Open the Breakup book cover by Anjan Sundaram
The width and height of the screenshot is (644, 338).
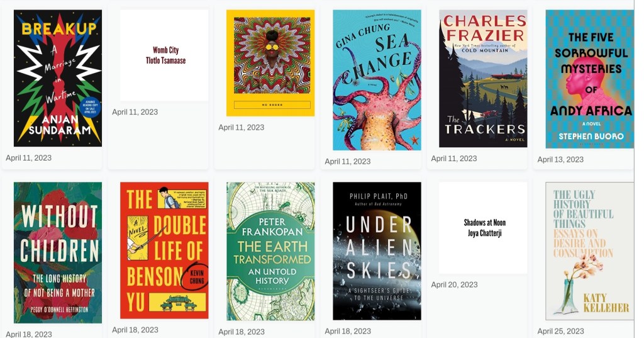click(57, 78)
